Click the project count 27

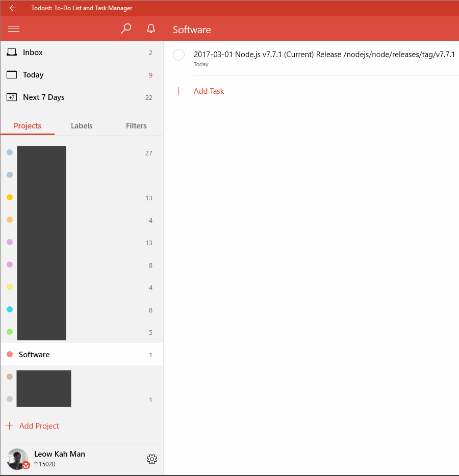149,153
